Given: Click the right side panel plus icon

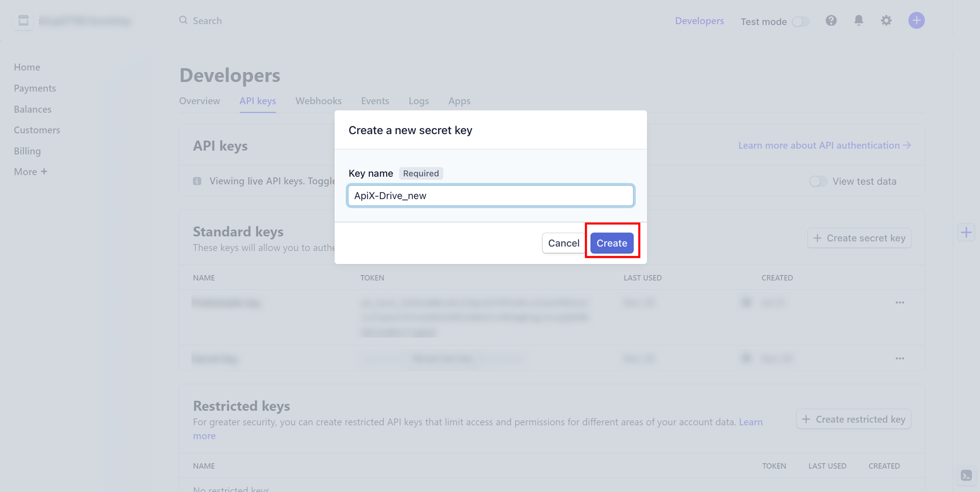Looking at the screenshot, I should pyautogui.click(x=966, y=232).
